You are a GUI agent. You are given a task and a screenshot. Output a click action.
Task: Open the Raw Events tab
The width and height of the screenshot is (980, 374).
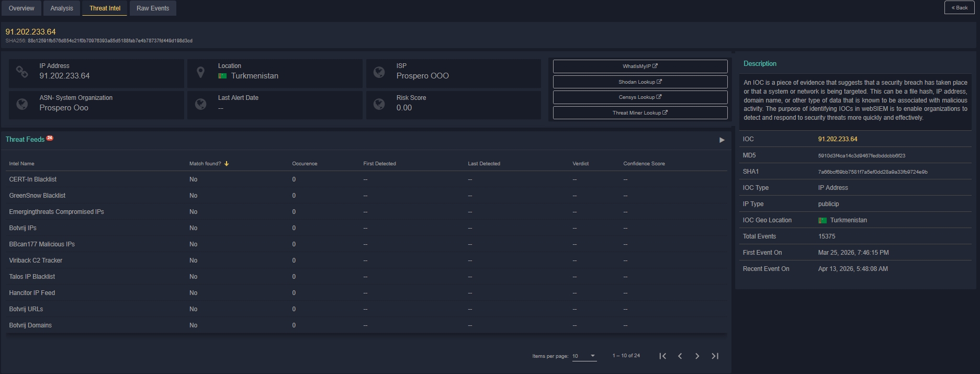click(153, 8)
